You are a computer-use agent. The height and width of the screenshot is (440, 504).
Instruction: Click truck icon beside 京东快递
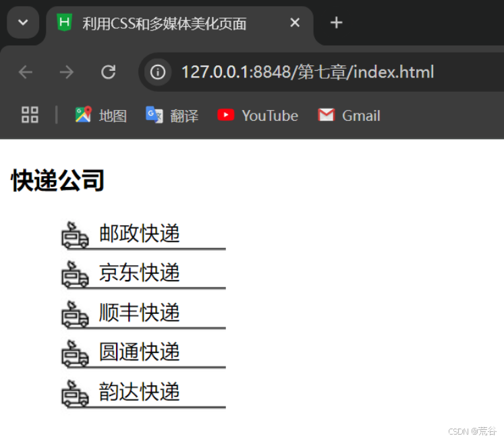coord(75,274)
